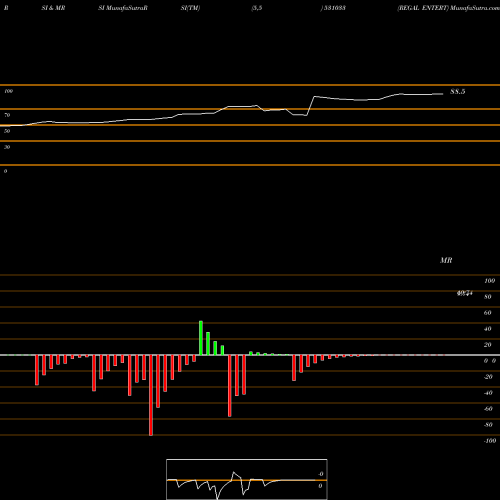500x500 pixels.
Task: Click the MR panel's '-40' axis label
Action: 488,393
